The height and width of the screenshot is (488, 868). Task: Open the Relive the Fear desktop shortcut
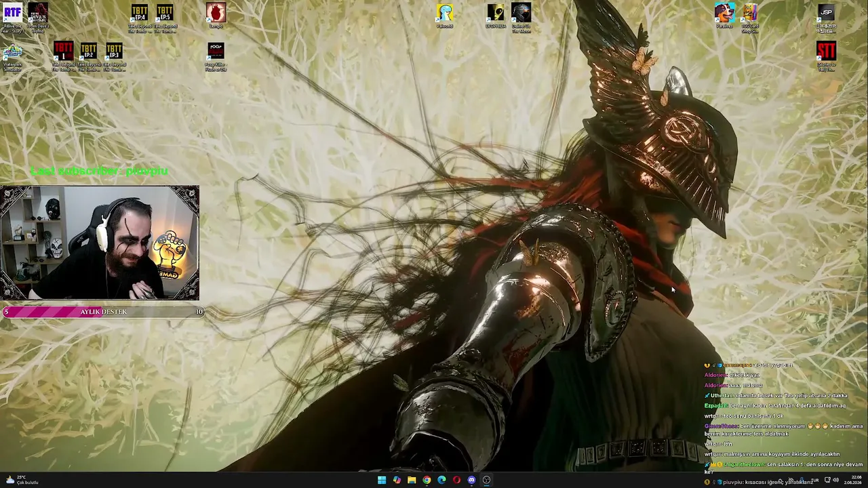12,18
